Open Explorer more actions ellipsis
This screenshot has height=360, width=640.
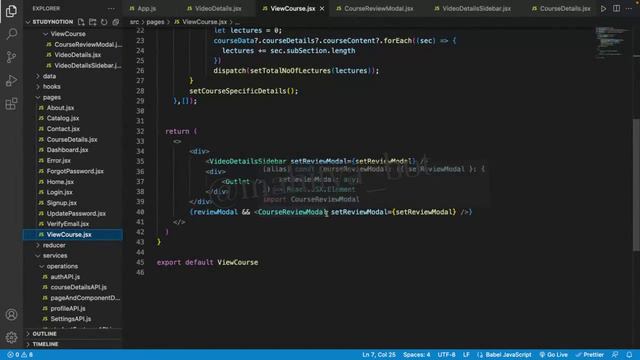[111, 9]
